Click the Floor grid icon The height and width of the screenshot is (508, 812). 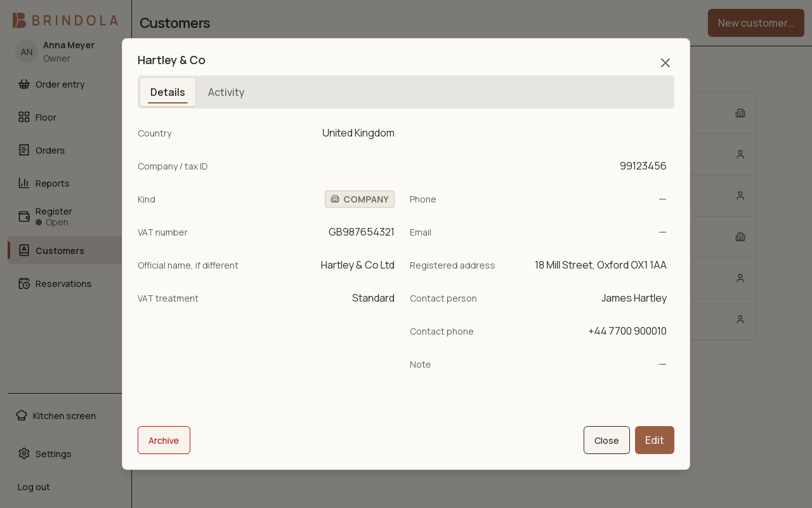(x=24, y=117)
